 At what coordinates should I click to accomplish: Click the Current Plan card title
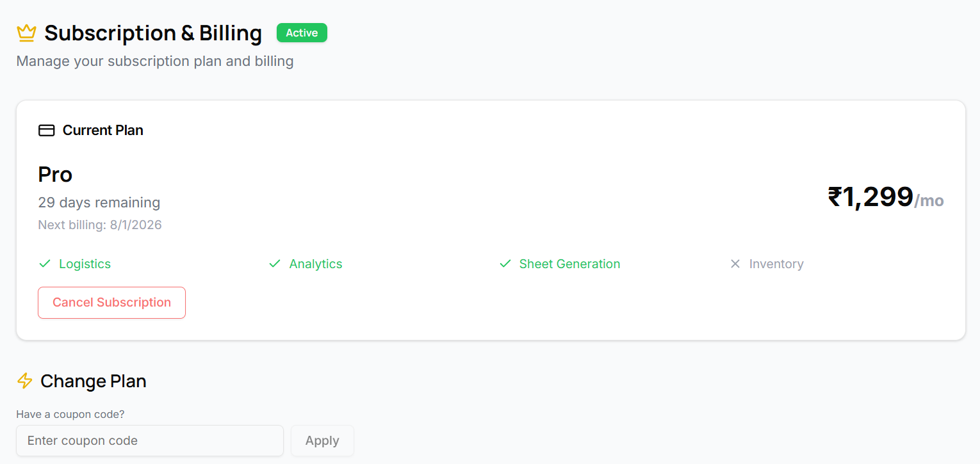click(103, 131)
